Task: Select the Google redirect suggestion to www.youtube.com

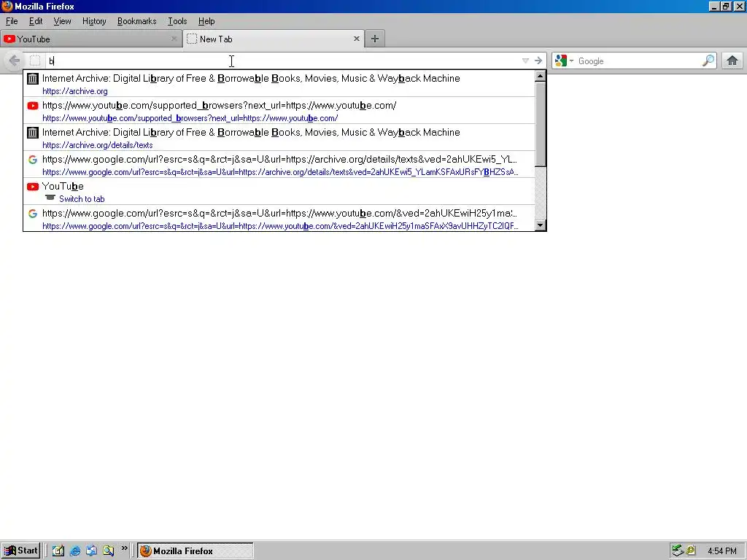Action: 279,219
